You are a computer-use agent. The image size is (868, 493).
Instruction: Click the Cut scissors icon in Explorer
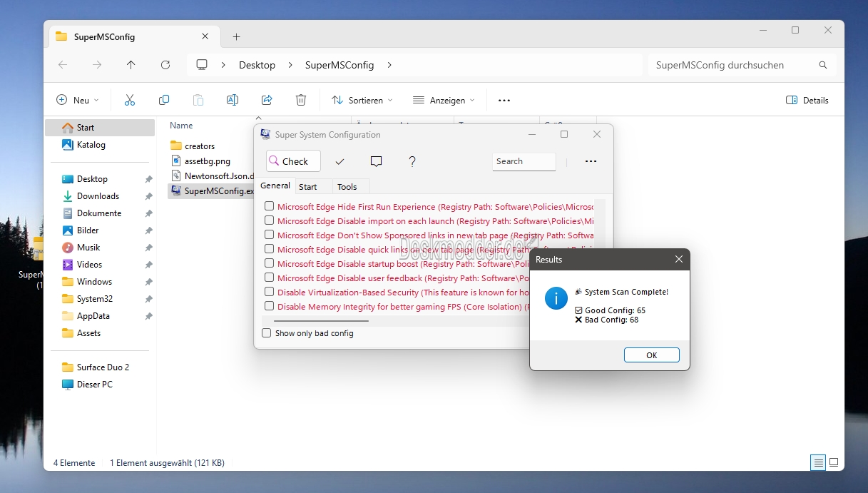(x=130, y=101)
